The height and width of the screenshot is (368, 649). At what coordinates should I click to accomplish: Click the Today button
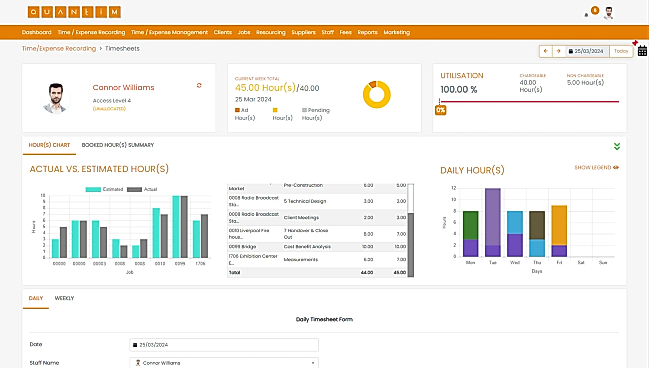coord(621,51)
